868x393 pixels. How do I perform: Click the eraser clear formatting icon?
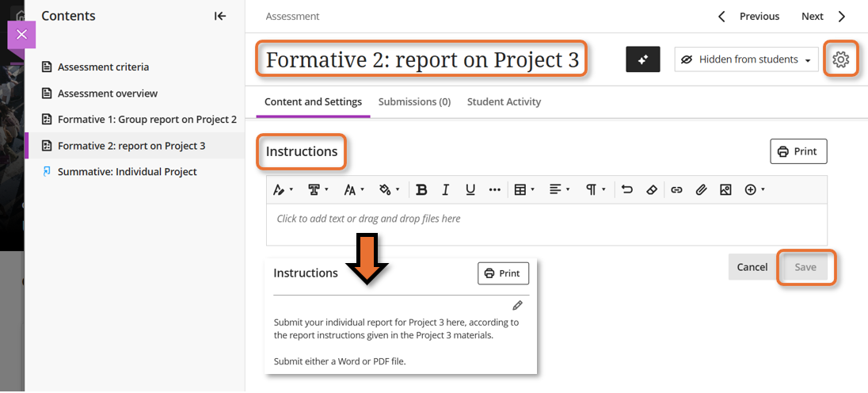click(652, 190)
